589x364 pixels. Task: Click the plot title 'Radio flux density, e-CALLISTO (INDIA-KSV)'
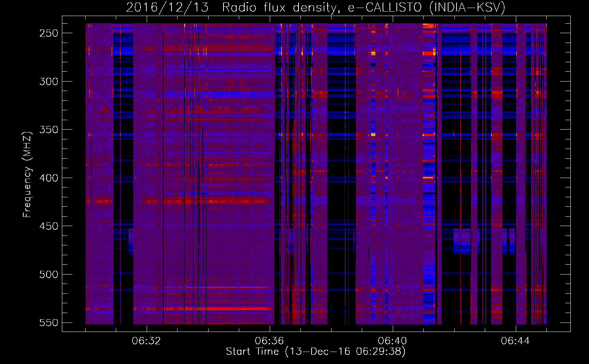tap(364, 7)
